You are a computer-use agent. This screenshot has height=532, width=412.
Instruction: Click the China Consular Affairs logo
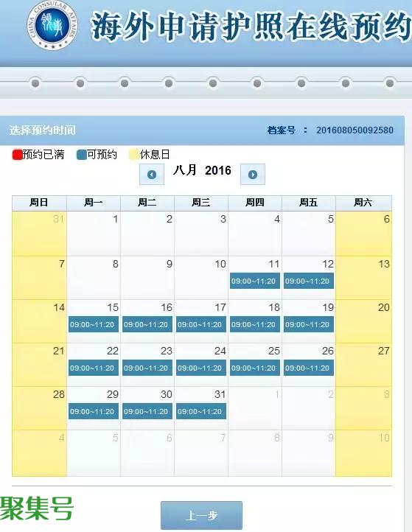[52, 26]
